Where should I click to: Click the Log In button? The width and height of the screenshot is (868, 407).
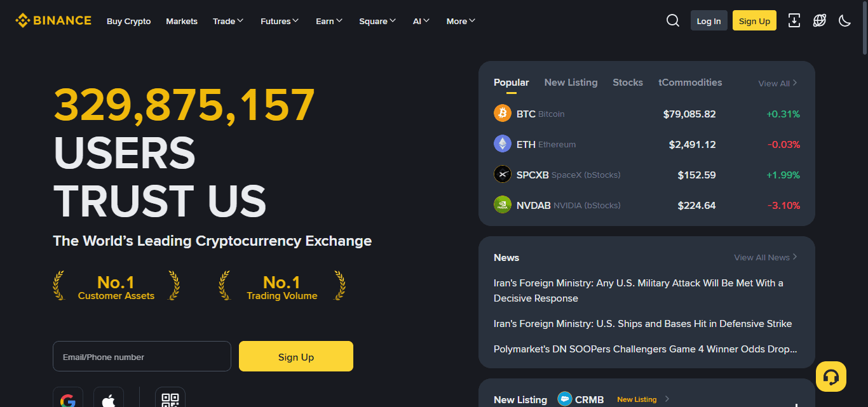point(709,21)
